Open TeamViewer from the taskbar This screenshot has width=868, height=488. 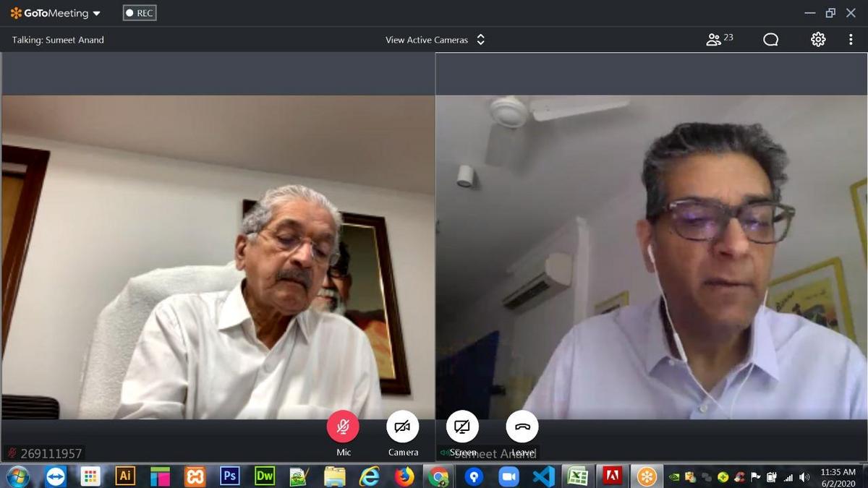pyautogui.click(x=55, y=476)
